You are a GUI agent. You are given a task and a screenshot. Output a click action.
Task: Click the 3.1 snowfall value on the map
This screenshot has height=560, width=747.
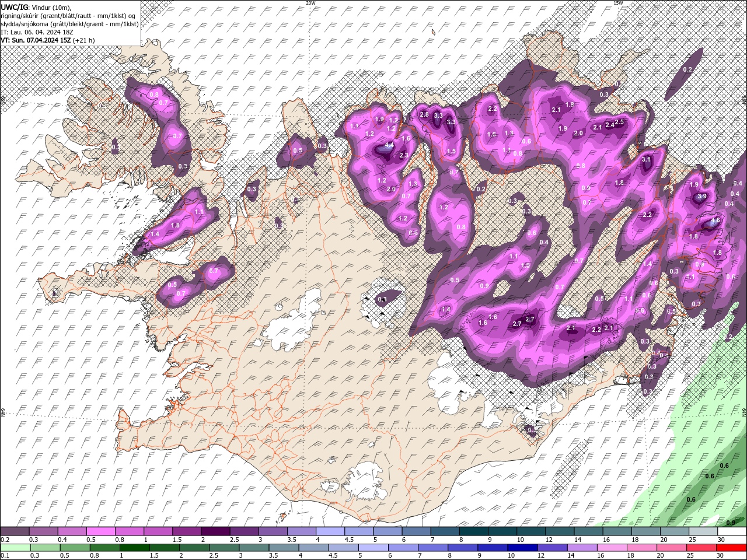pyautogui.click(x=646, y=159)
